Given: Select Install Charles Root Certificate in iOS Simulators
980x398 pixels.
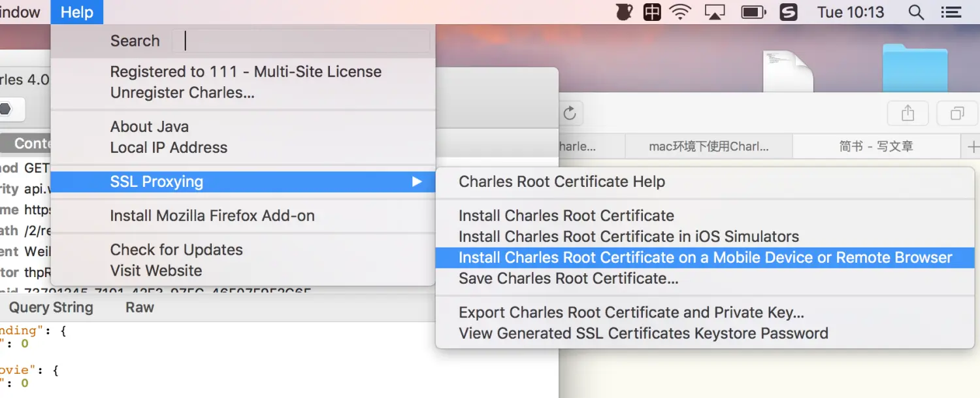Looking at the screenshot, I should (x=629, y=237).
